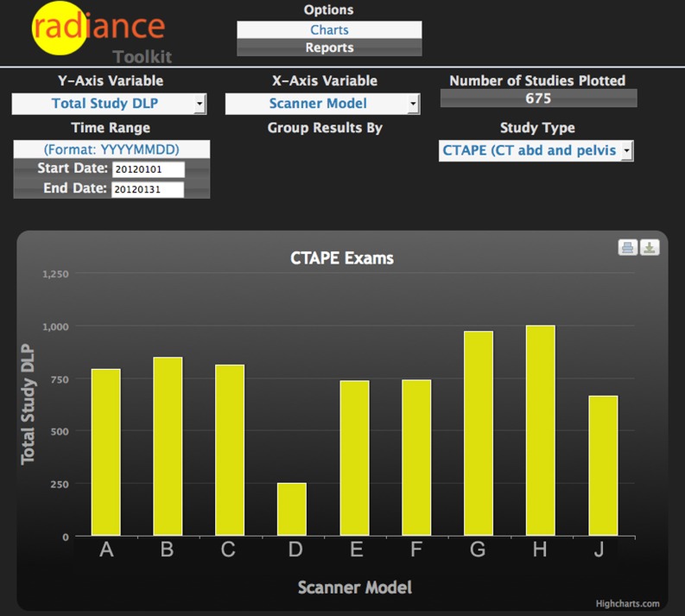
Task: Click the bar for scanner E
Action: [x=354, y=458]
